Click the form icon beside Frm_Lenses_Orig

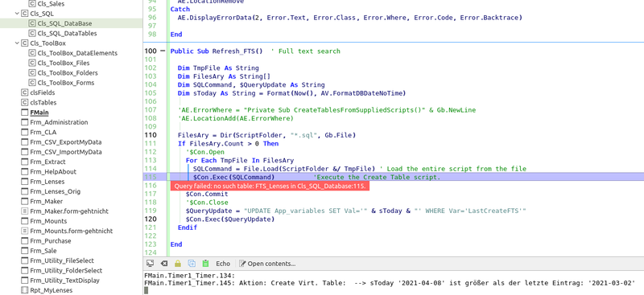[24, 191]
